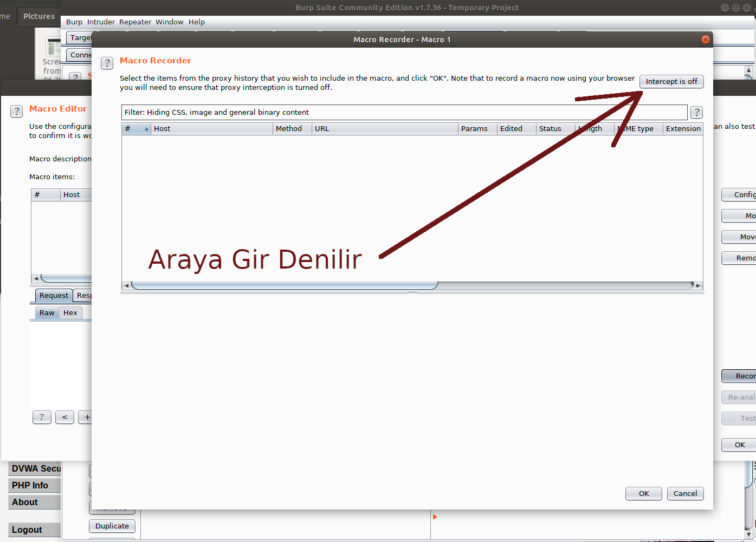Open About link in DVWA page

[x=34, y=502]
